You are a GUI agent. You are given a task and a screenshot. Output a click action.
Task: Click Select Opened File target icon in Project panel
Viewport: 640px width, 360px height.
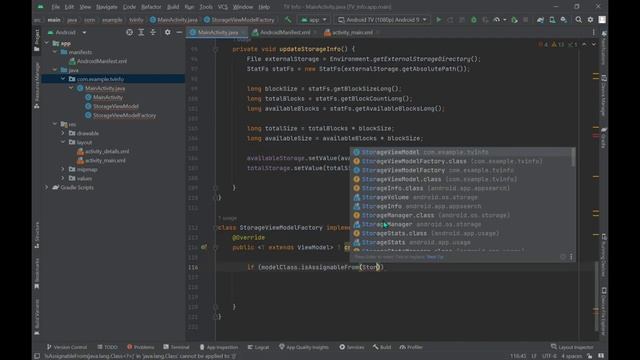click(x=129, y=32)
